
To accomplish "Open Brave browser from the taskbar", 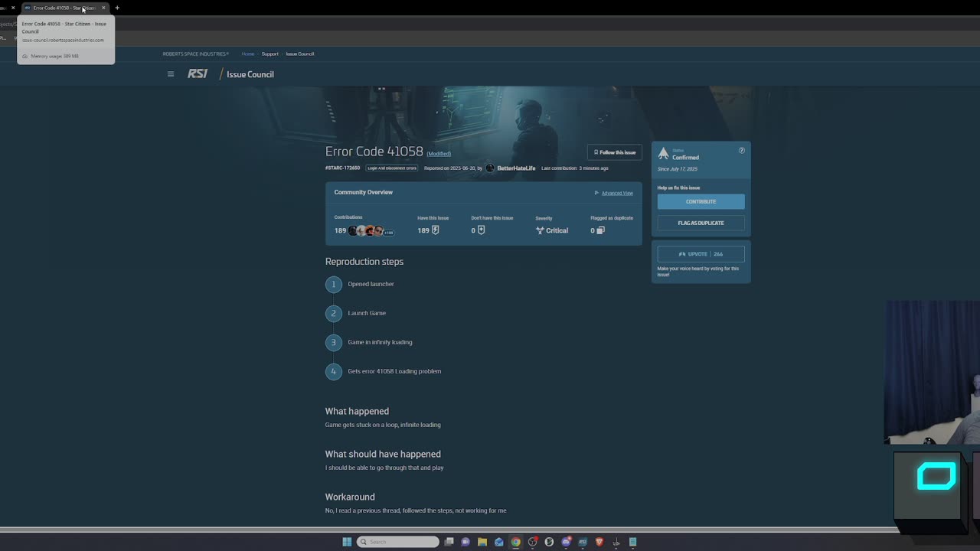I will coord(599,542).
